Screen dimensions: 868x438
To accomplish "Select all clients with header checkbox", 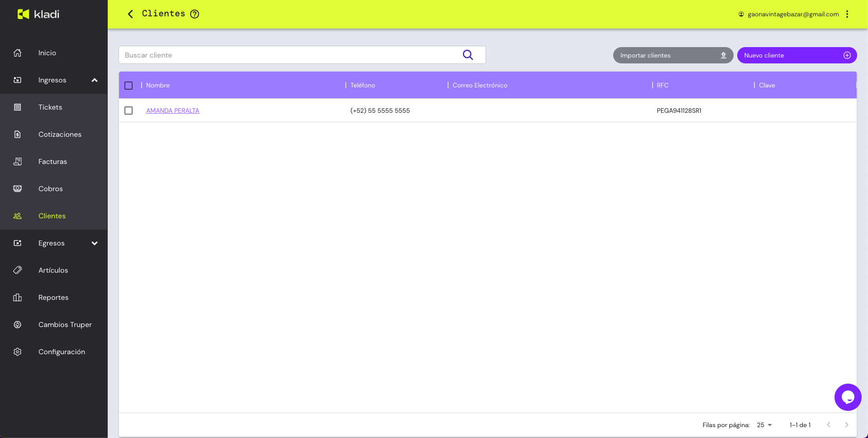I will pyautogui.click(x=129, y=86).
